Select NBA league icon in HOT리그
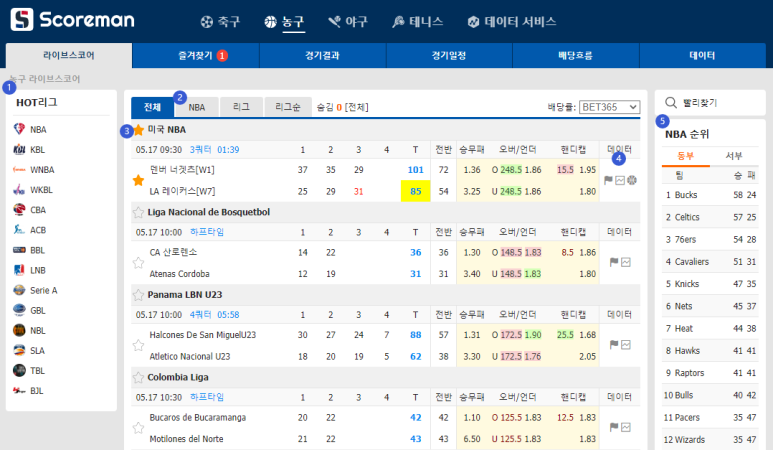Image resolution: width=773 pixels, height=450 pixels. click(x=19, y=129)
